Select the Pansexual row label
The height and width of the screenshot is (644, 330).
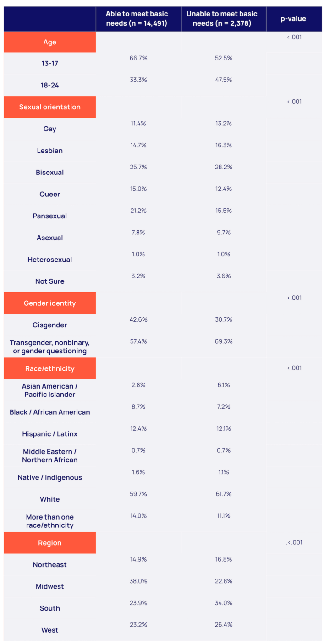click(50, 216)
